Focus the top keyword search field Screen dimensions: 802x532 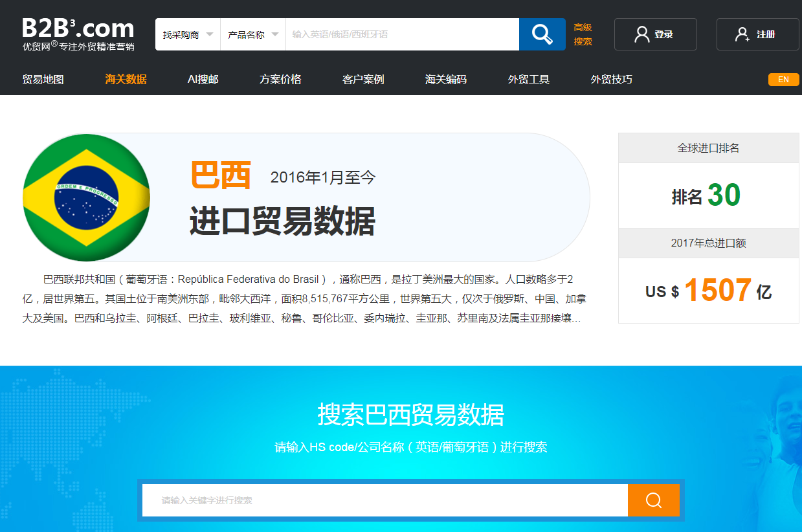pyautogui.click(x=403, y=34)
